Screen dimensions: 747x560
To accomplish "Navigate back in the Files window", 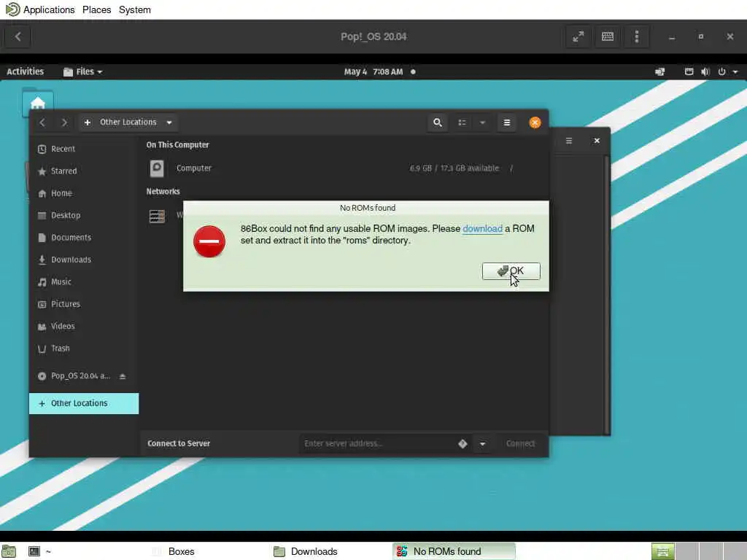I will (42, 122).
